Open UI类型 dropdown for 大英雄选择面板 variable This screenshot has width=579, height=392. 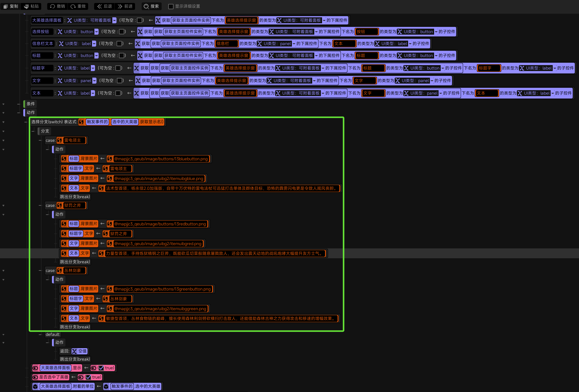coord(114,20)
